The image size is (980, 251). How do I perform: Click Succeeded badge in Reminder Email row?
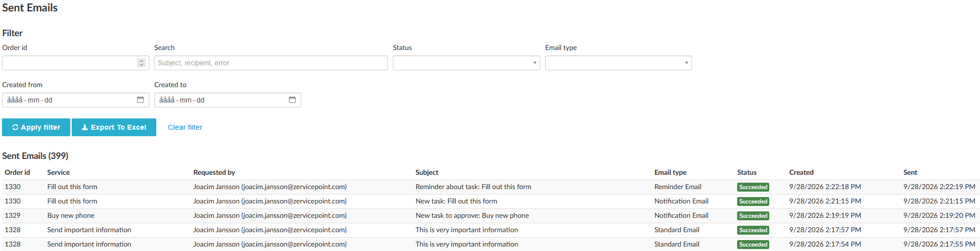(x=753, y=187)
